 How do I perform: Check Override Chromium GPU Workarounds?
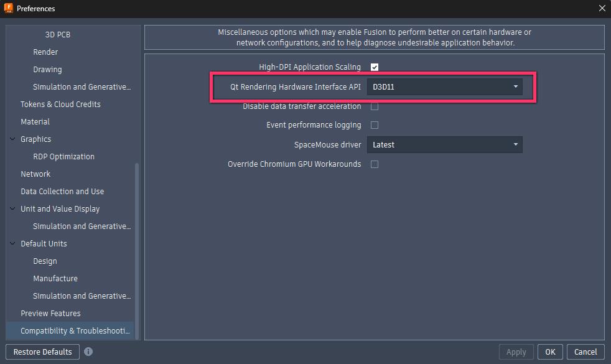[374, 164]
